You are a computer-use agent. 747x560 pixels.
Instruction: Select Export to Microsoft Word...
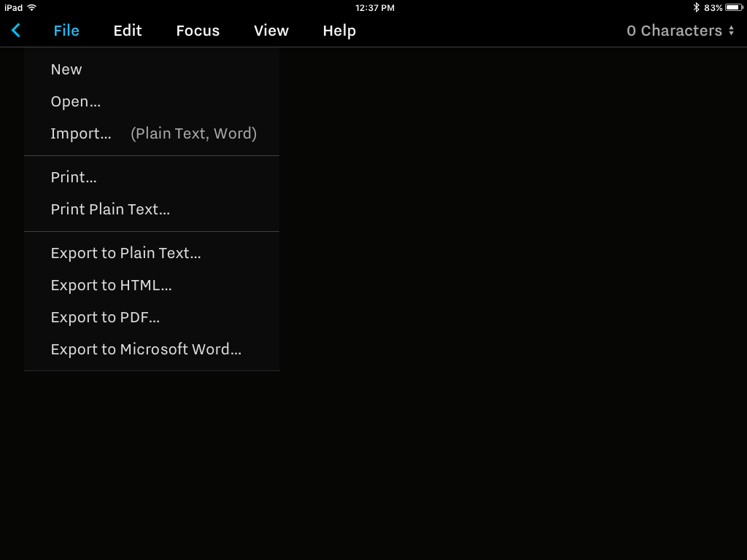click(x=152, y=349)
